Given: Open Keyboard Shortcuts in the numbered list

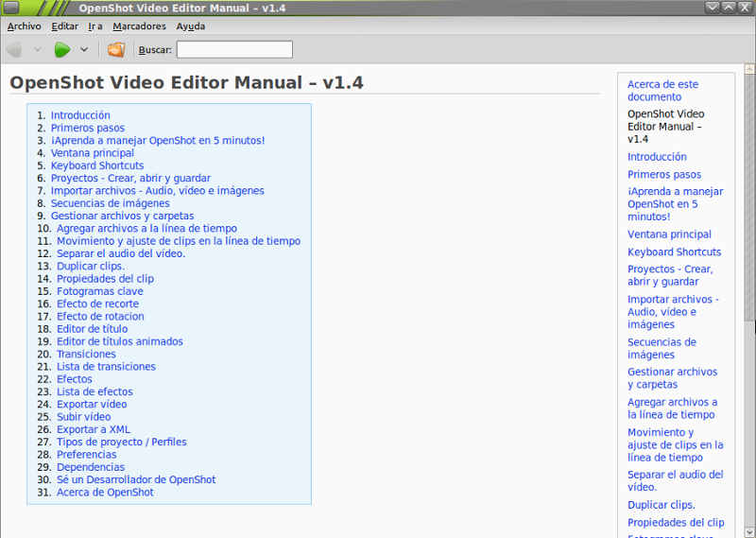Looking at the screenshot, I should click(97, 165).
